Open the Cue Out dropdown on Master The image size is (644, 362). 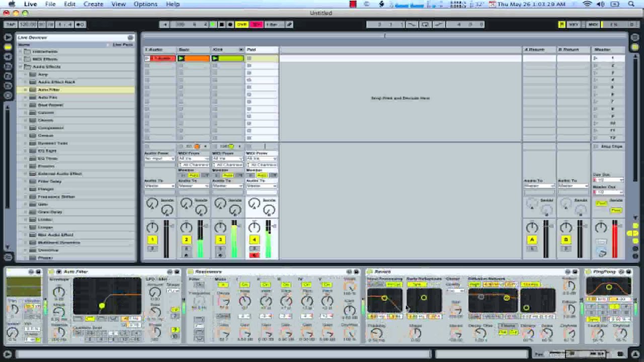pos(608,179)
